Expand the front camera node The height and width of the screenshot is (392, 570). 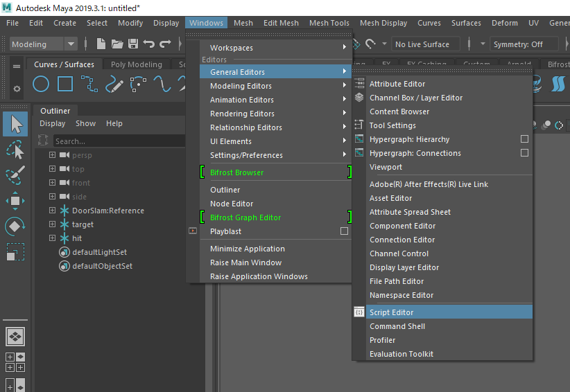(x=52, y=183)
